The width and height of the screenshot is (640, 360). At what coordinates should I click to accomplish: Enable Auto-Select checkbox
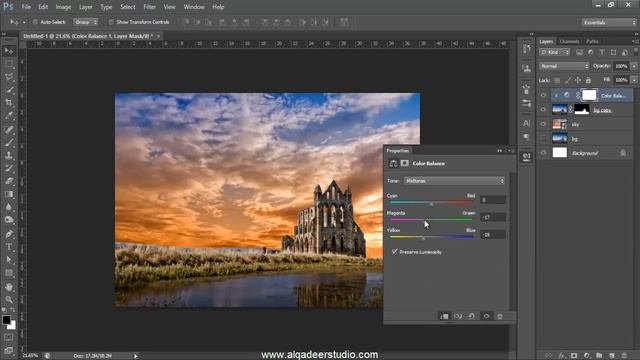[35, 22]
